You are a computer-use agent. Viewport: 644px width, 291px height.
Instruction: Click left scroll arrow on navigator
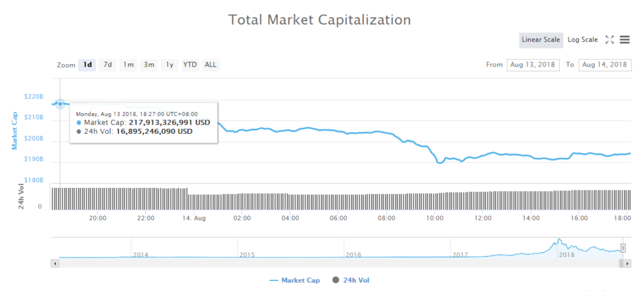pos(55,264)
